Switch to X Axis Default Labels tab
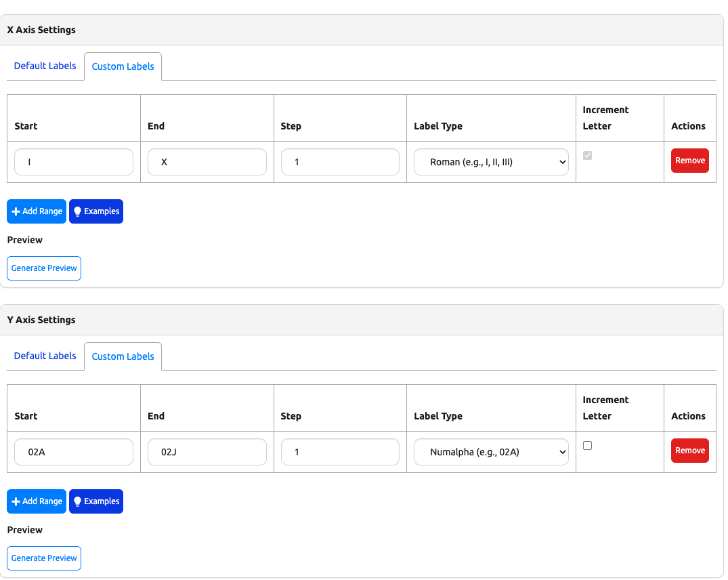The height and width of the screenshot is (580, 728). point(45,66)
